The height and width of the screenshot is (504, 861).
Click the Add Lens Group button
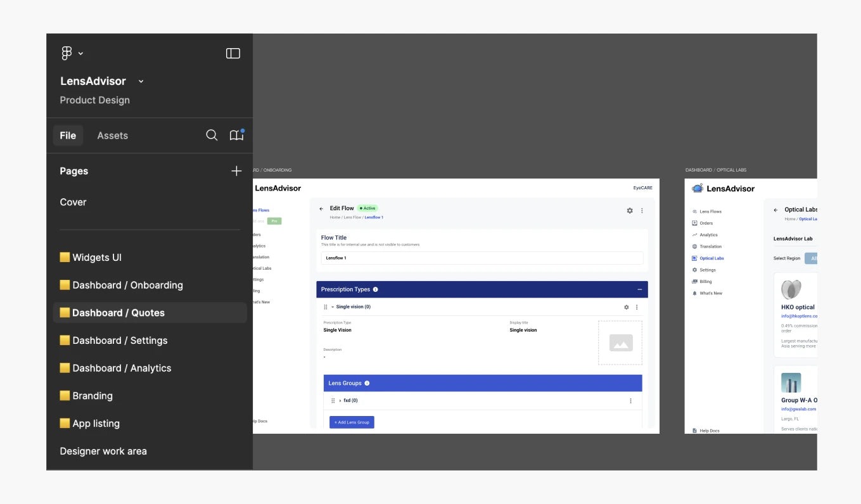pyautogui.click(x=352, y=422)
